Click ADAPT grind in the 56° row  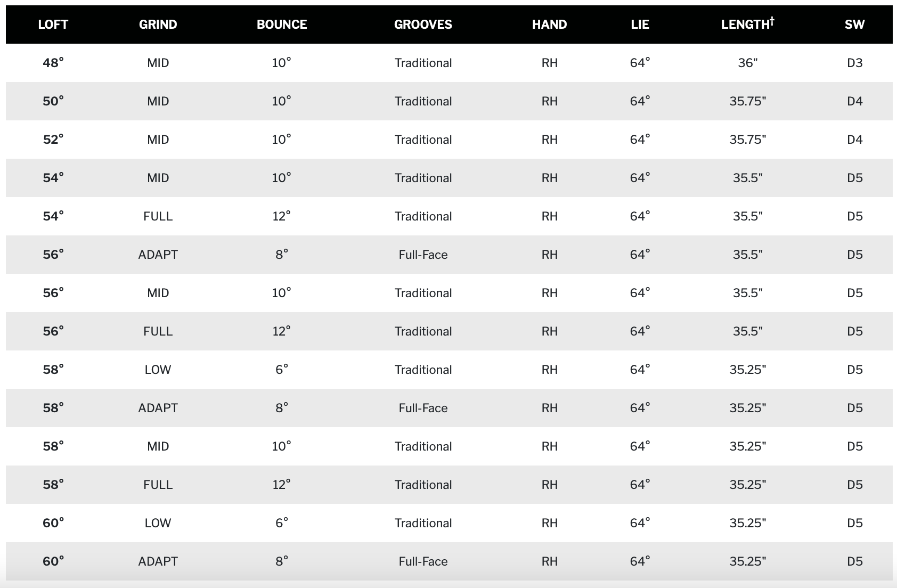158,255
